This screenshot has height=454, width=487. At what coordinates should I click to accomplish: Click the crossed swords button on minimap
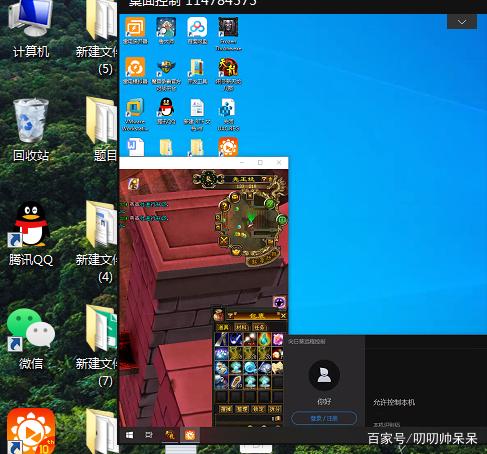coord(224,239)
